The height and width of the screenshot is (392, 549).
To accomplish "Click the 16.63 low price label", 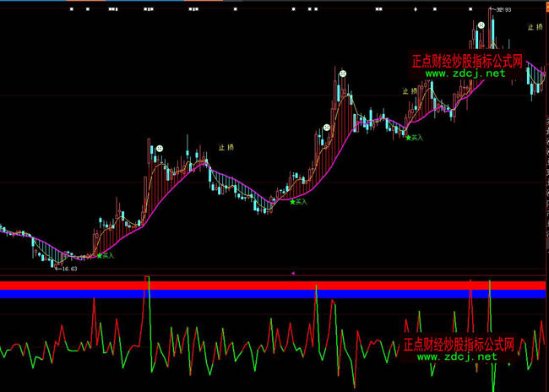I will [69, 269].
